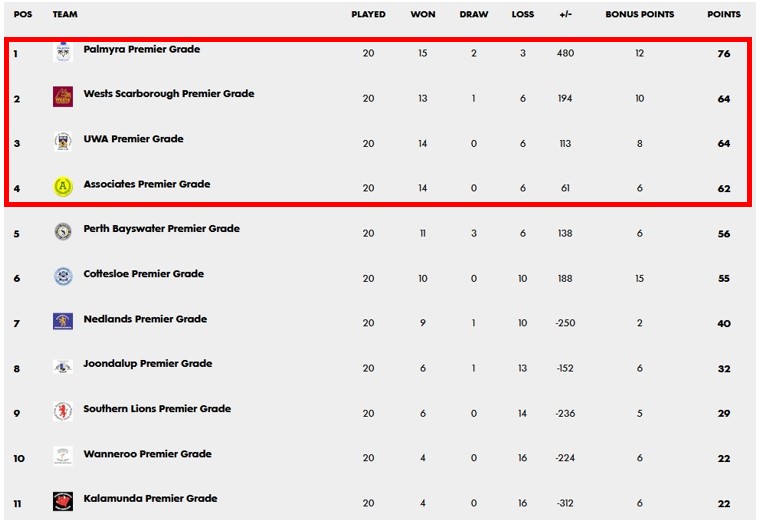760x522 pixels.
Task: Click the Southern Lions red lion logo
Action: point(63,411)
